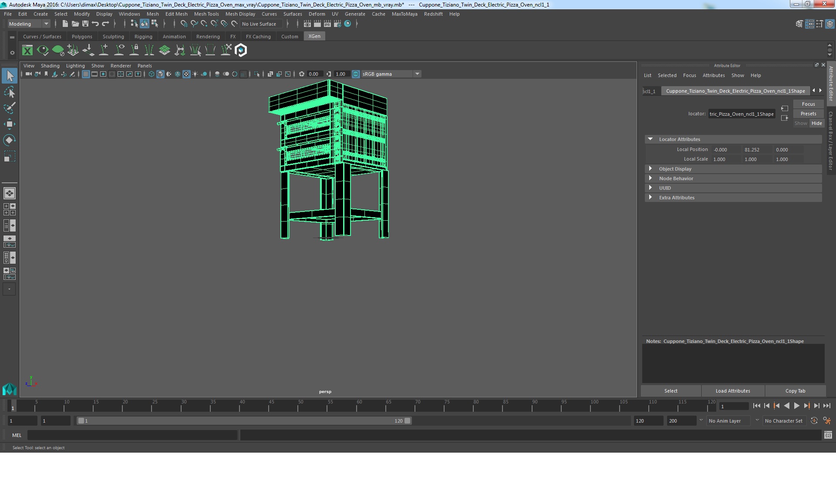Toggle color management ON button
Screen dimensions: 836x504
(x=356, y=74)
